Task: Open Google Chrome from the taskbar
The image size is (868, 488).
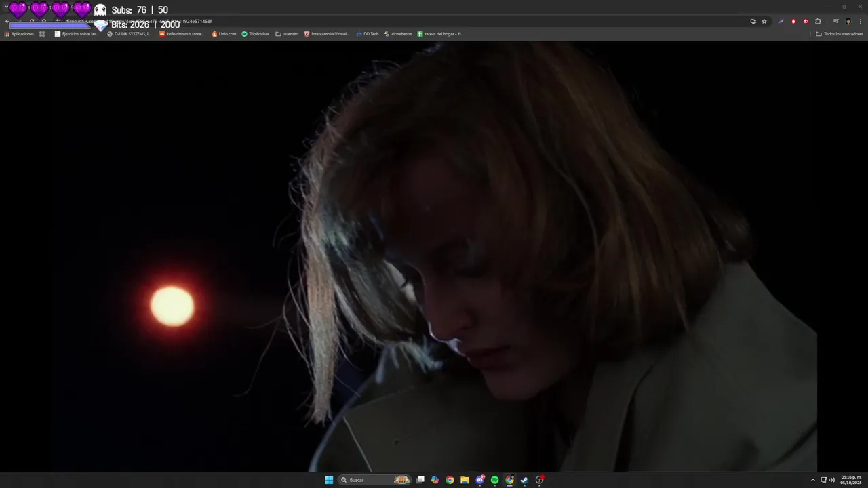Action: coord(450,480)
